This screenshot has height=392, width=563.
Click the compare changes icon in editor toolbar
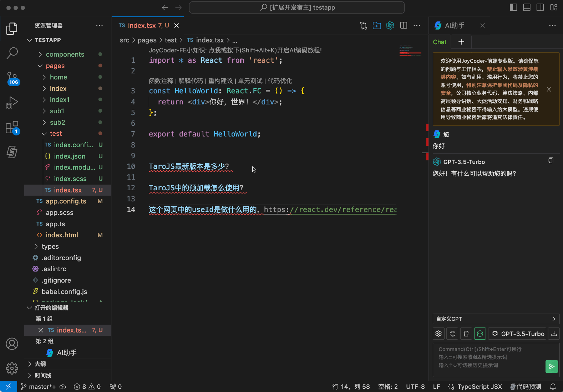[x=363, y=26]
